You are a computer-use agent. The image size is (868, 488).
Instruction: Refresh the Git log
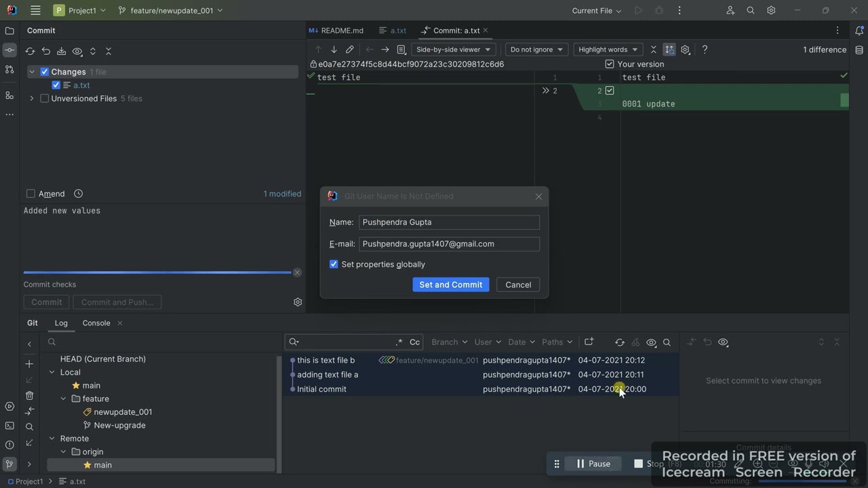click(619, 342)
